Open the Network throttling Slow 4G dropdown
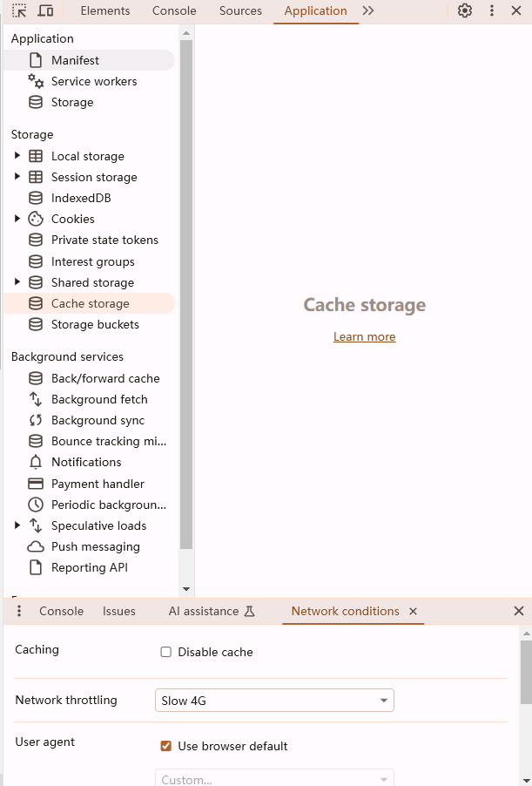This screenshot has height=786, width=532. pyautogui.click(x=274, y=701)
